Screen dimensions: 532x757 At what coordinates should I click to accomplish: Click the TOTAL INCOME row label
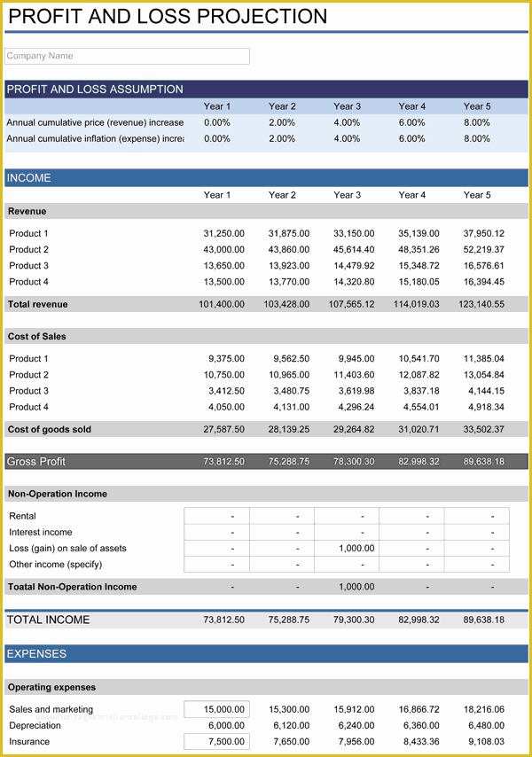48,620
